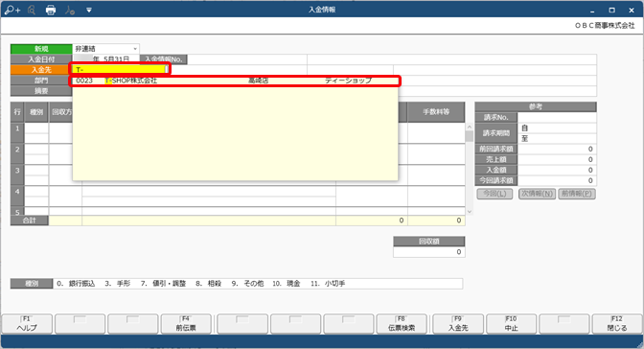Click the 手数料等 cell in row 2
Viewport: 644px width, 349px height.
(x=436, y=154)
